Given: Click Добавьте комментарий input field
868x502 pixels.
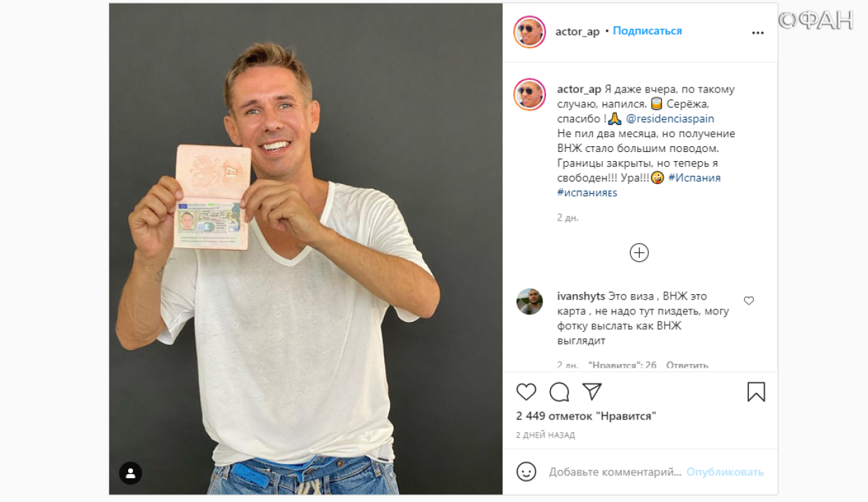Looking at the screenshot, I should click(615, 472).
